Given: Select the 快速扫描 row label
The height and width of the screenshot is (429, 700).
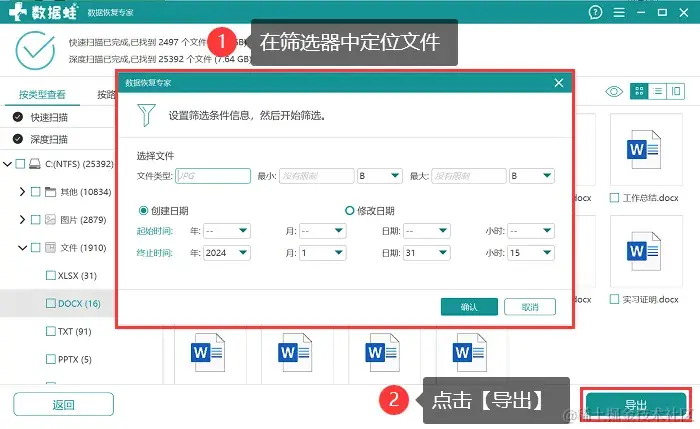Looking at the screenshot, I should click(49, 117).
